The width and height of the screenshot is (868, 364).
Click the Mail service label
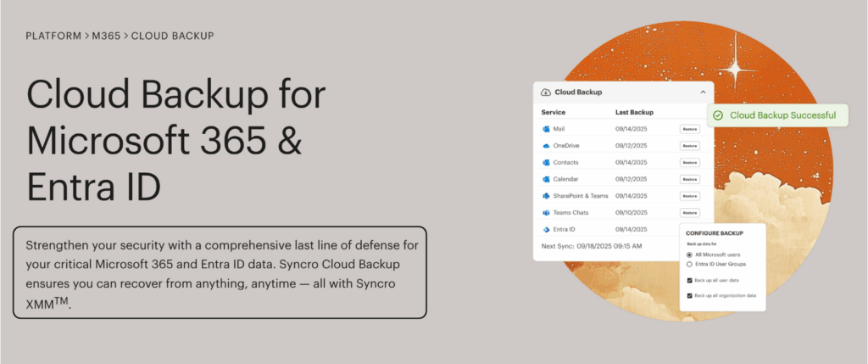pos(559,129)
